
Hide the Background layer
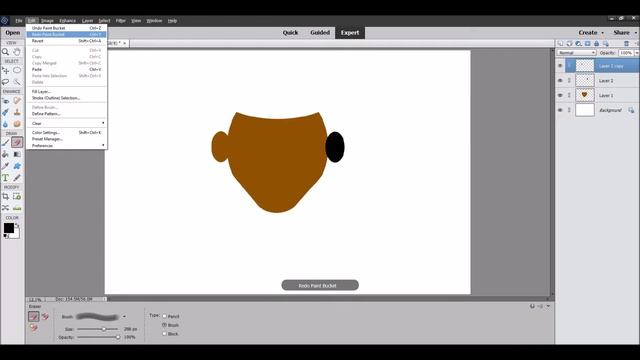pos(560,110)
